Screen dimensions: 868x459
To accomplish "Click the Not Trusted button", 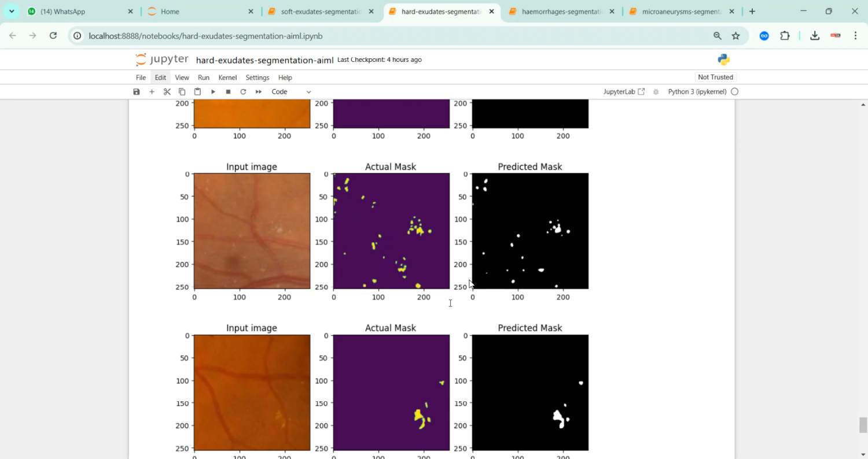I will [x=715, y=77].
